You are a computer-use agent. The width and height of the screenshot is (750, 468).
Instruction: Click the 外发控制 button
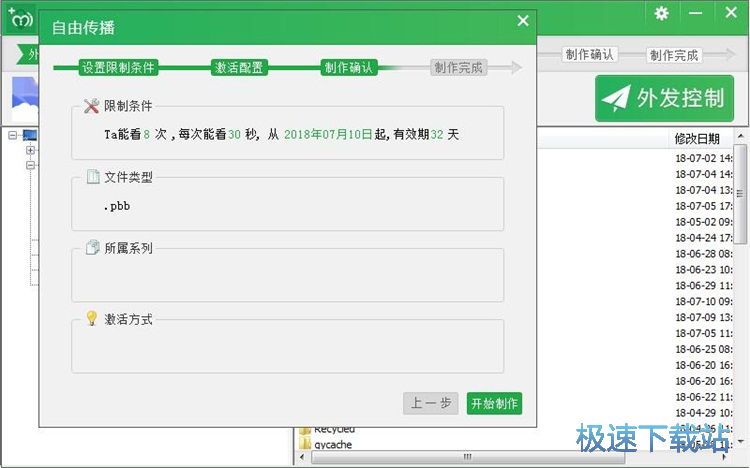(x=664, y=98)
